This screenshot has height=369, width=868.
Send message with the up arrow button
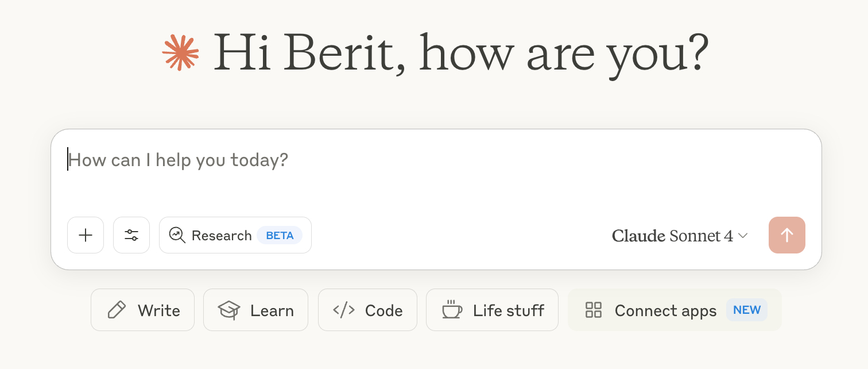click(787, 235)
